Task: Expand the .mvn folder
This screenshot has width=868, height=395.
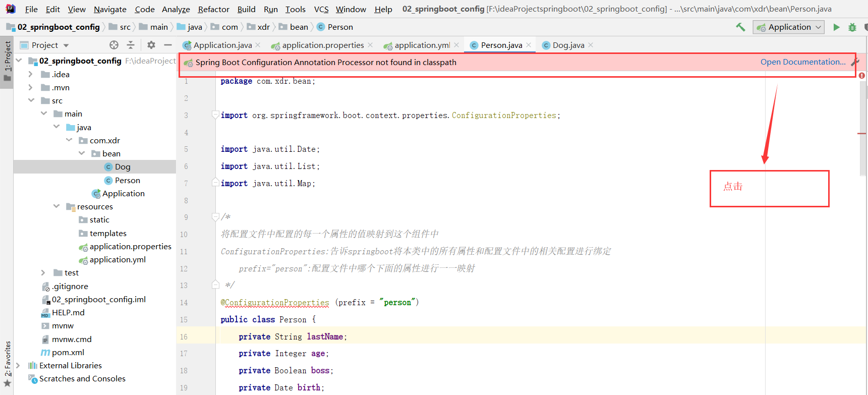Action: click(x=31, y=87)
